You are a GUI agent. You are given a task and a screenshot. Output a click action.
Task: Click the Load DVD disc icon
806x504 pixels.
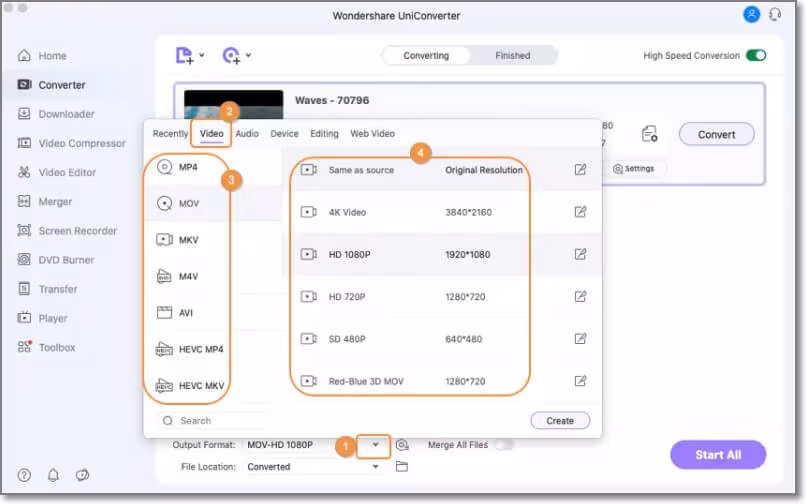pos(231,55)
